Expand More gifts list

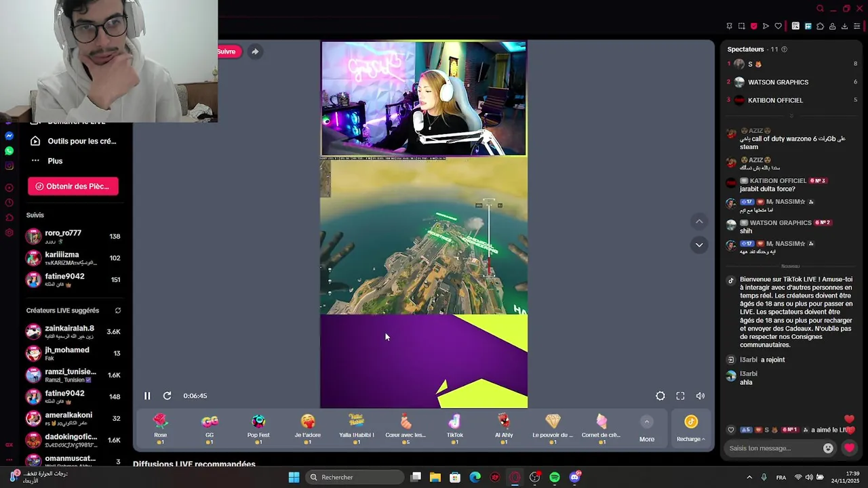coord(647,430)
